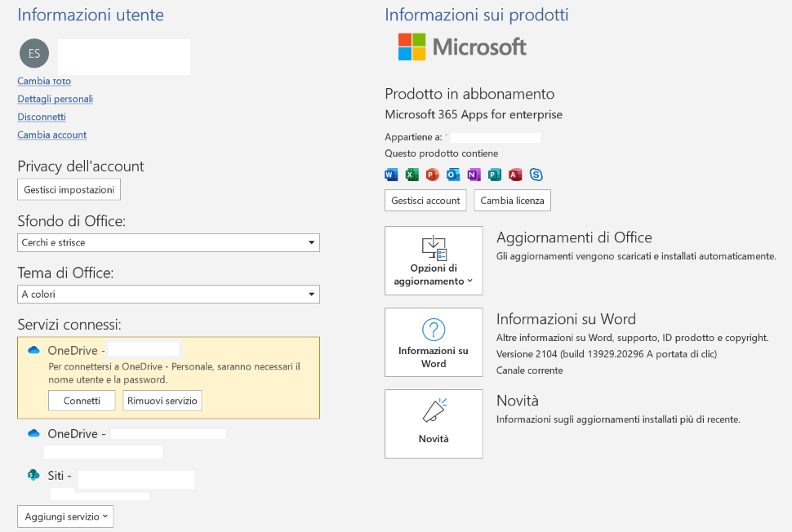The image size is (792, 532).
Task: Click the Rimuovi servizio button
Action: [162, 401]
